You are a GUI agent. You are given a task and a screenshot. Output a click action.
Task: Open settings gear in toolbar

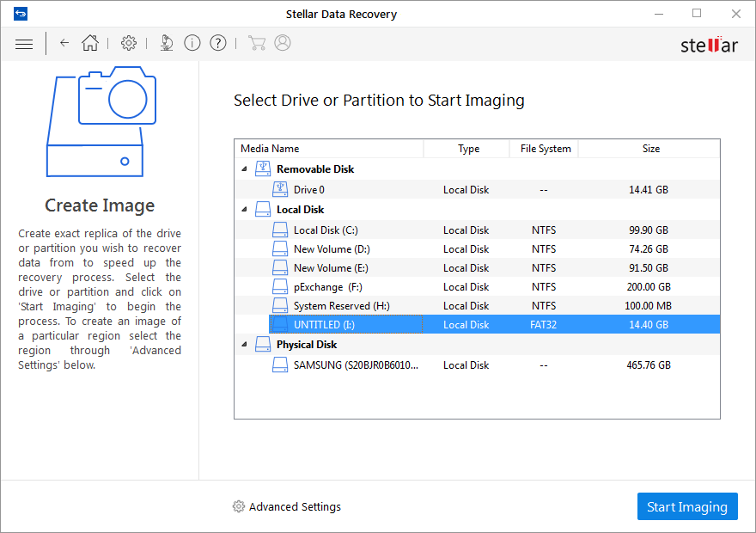[x=129, y=43]
